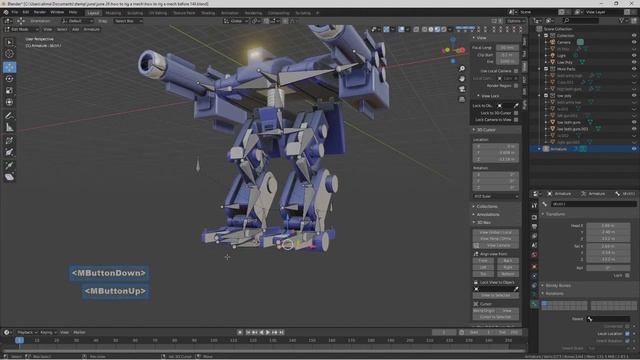This screenshot has width=640, height=360.
Task: Click the viewport pan hand icon
Action: [x=462, y=79]
